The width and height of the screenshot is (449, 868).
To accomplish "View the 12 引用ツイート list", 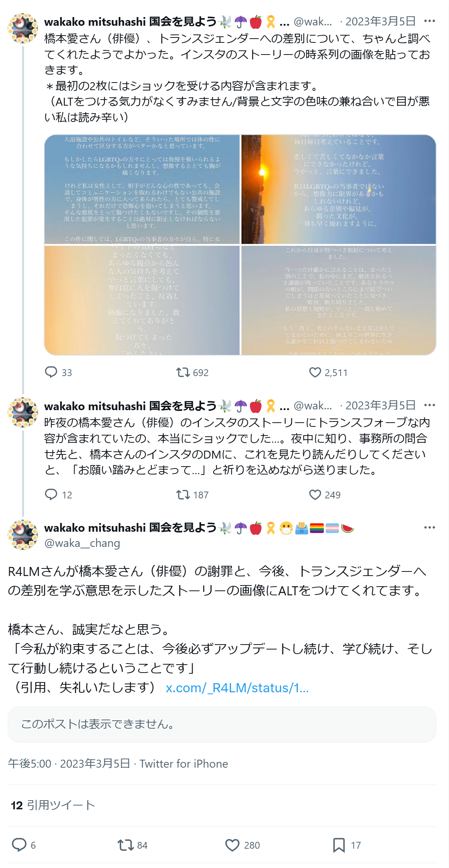I will pyautogui.click(x=53, y=805).
